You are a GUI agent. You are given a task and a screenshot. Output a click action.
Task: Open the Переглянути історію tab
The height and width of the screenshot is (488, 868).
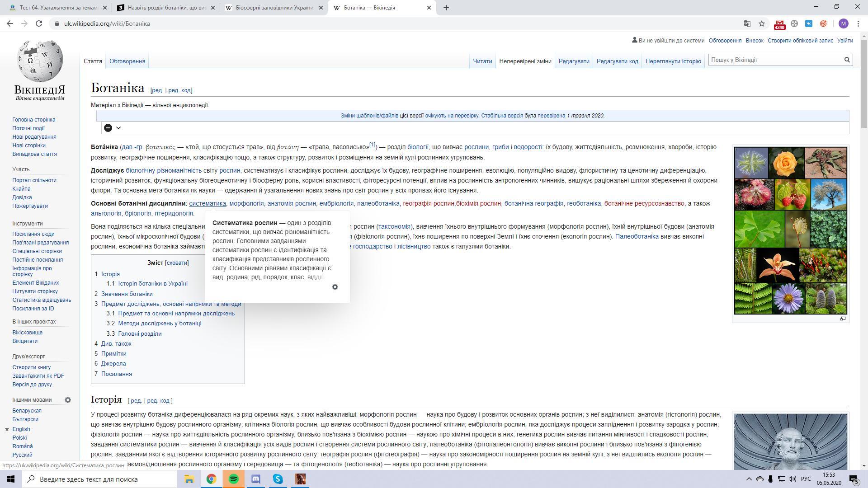point(673,61)
